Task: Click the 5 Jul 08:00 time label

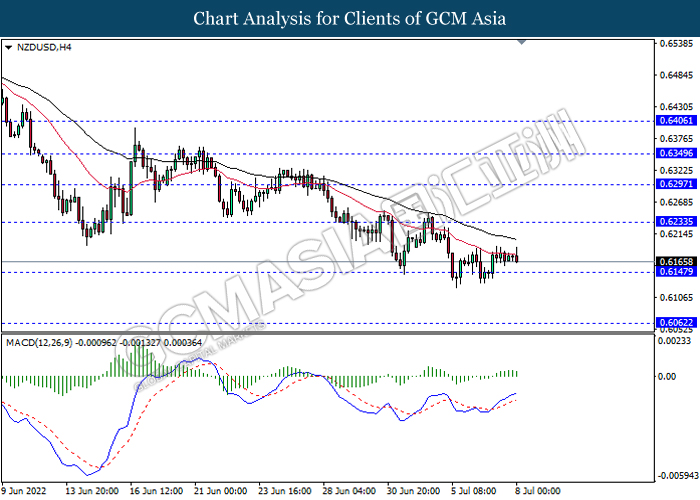Action: click(474, 491)
